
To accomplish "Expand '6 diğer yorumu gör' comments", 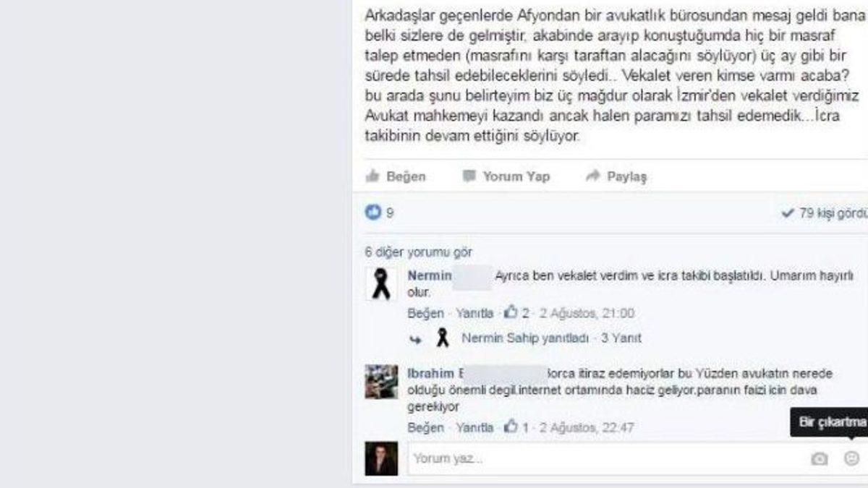I will 418,252.
